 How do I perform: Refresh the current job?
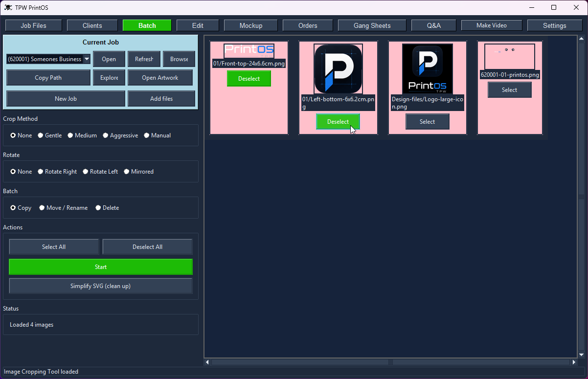pos(144,59)
